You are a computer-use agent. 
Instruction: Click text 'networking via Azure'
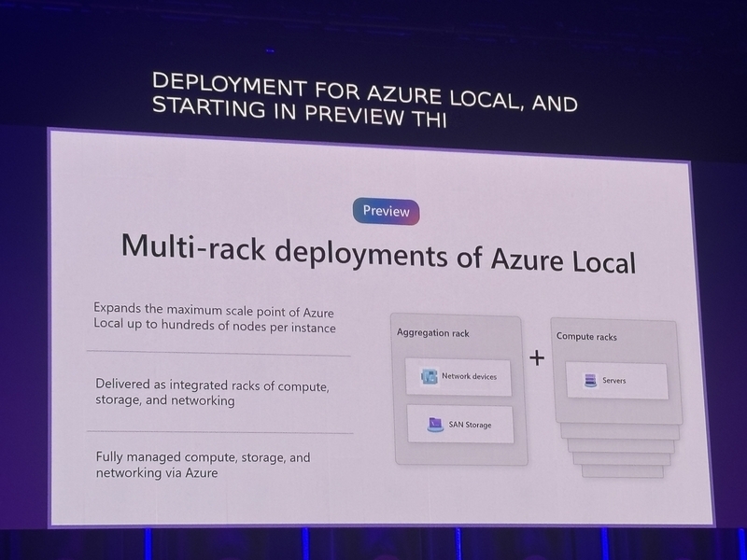(x=157, y=472)
